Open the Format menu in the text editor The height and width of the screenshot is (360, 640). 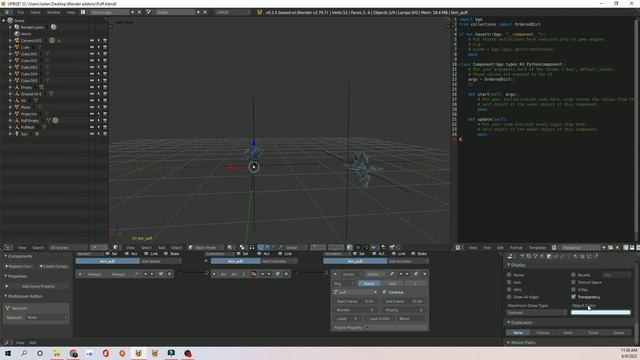516,247
